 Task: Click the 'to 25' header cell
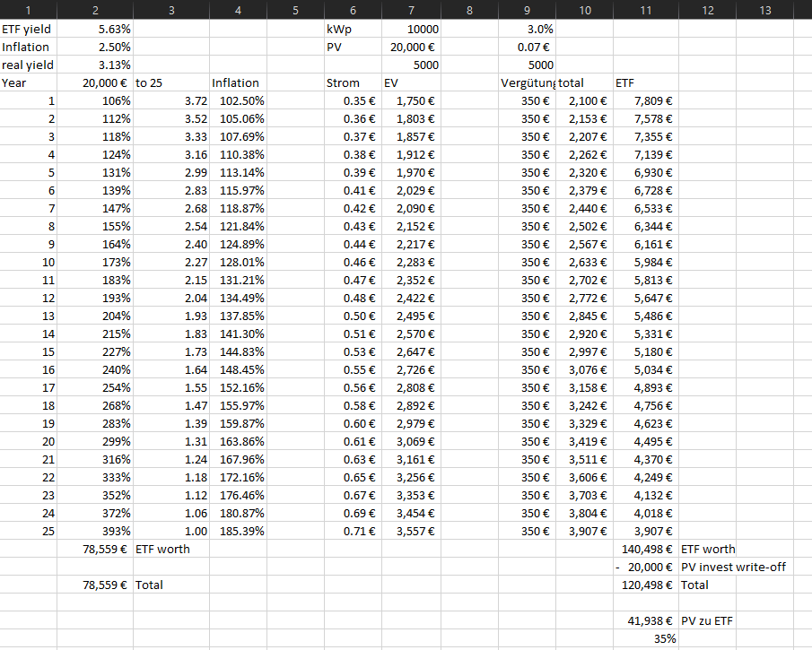pos(170,82)
